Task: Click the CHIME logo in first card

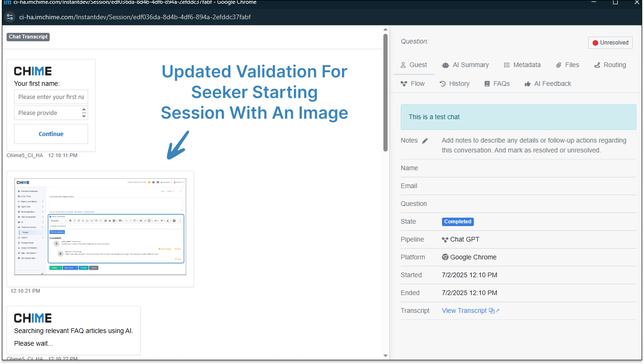Action: [33, 71]
